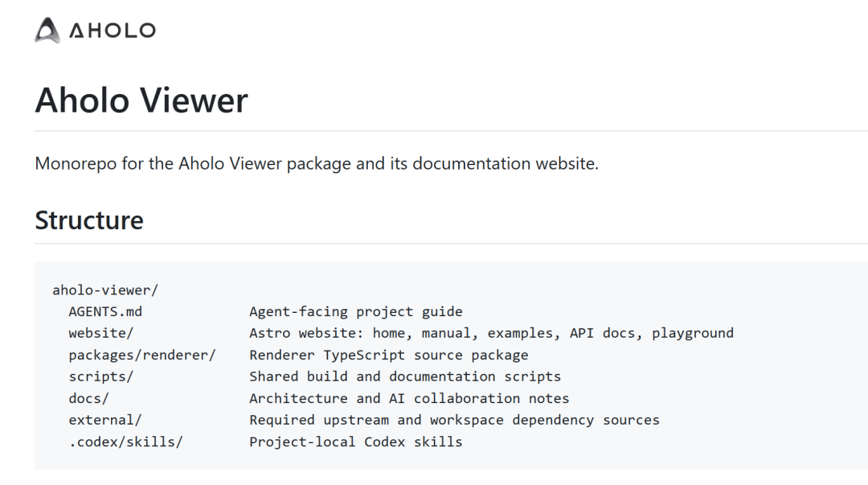Viewport: 868px width, 485px height.
Task: Click 'Project-local Codex skills' text
Action: point(356,442)
